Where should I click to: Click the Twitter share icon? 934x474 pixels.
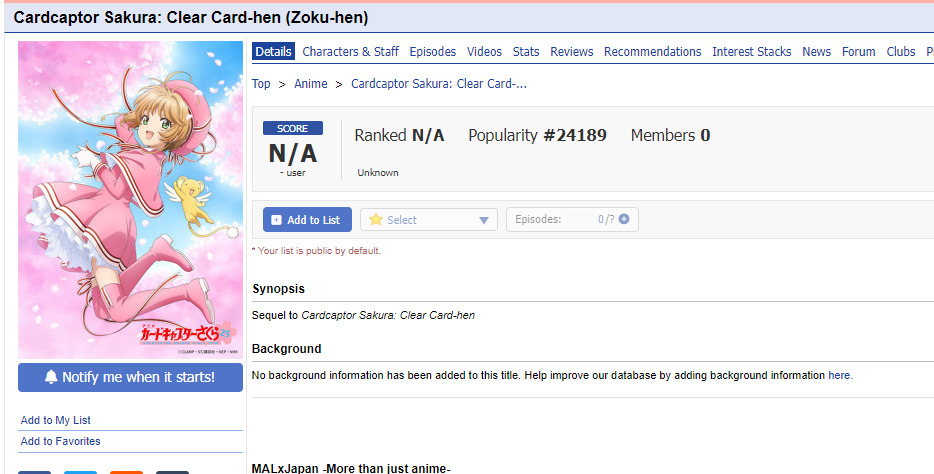pyautogui.click(x=80, y=471)
